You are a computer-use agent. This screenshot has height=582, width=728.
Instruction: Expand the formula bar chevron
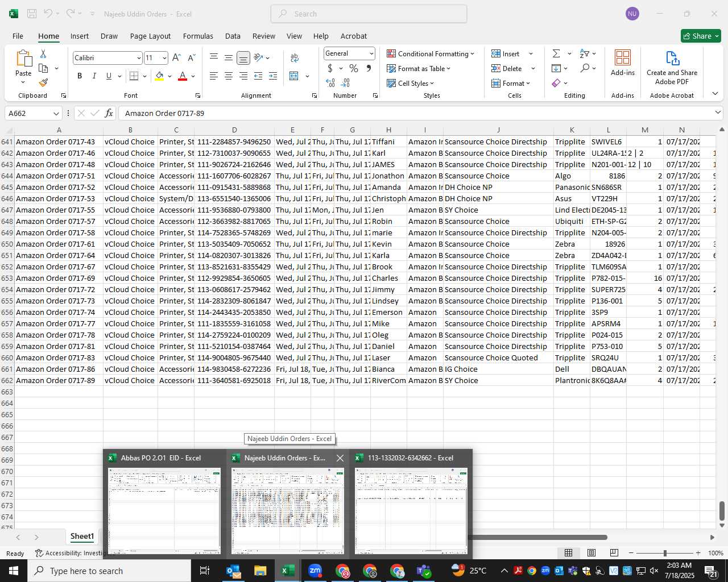(718, 113)
